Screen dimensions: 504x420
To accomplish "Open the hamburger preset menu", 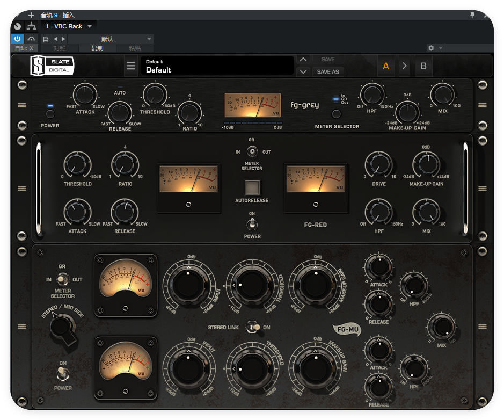I will pos(131,66).
